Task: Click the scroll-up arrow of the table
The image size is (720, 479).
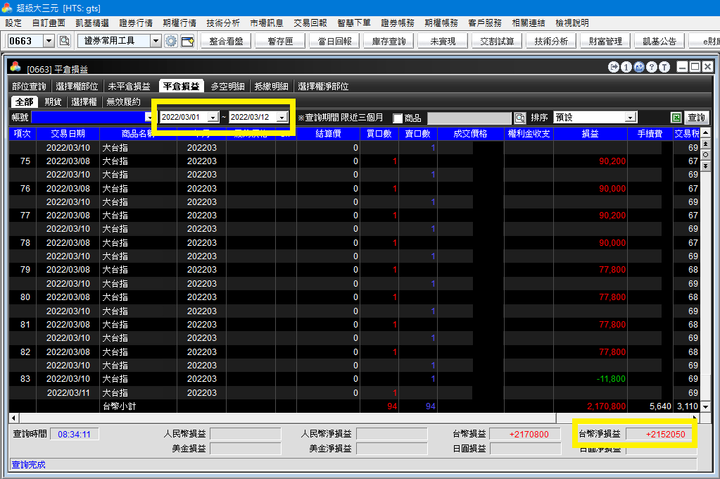Action: 706,133
